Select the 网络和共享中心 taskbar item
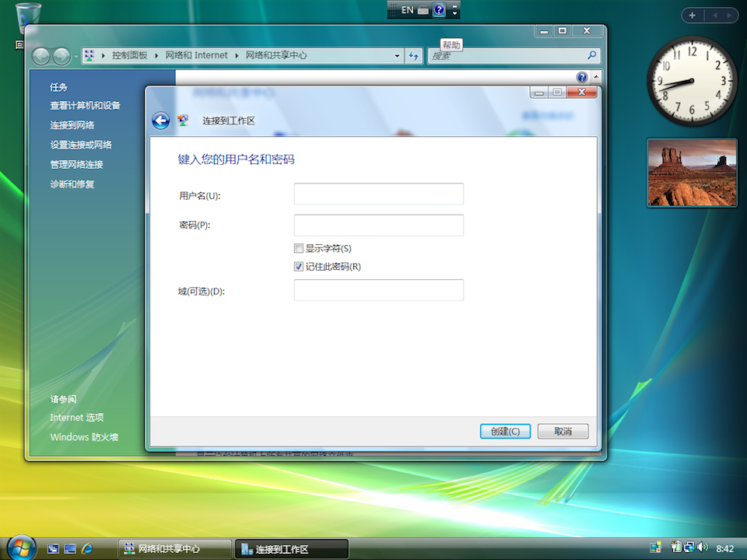The width and height of the screenshot is (747, 560). click(174, 549)
